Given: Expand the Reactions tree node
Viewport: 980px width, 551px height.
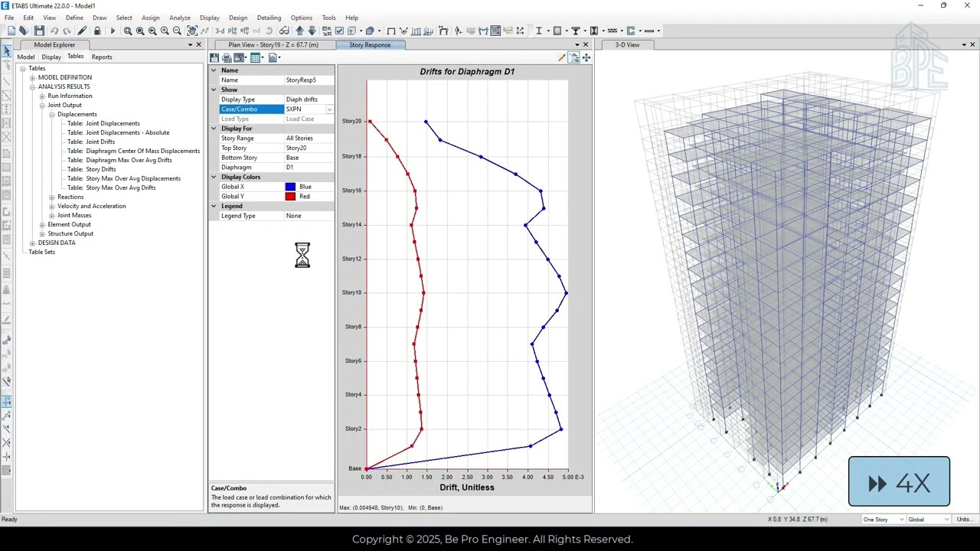Looking at the screenshot, I should 52,197.
